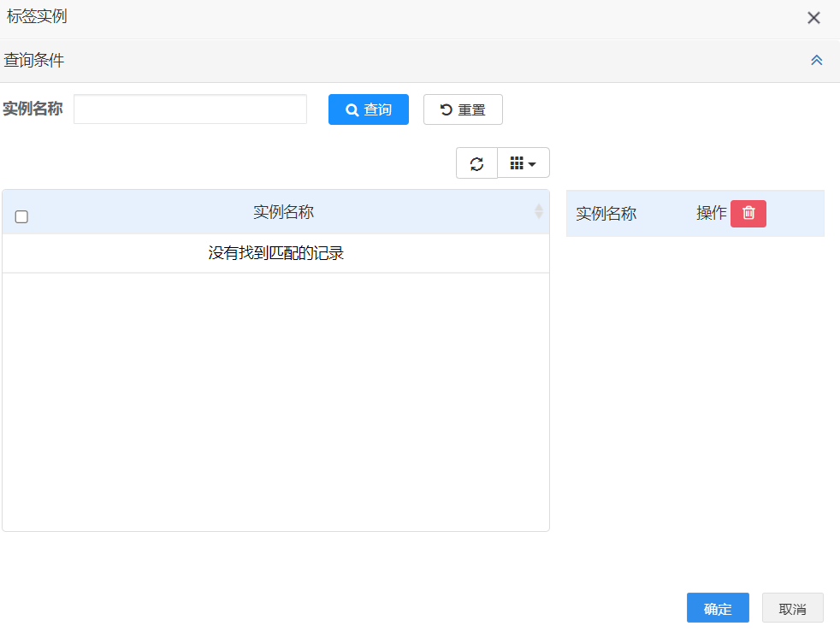Click the 操作 column header label

coord(711,214)
